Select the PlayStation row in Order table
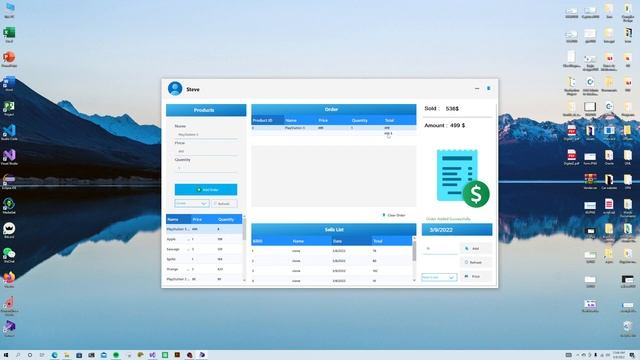The image size is (640, 360). point(333,128)
